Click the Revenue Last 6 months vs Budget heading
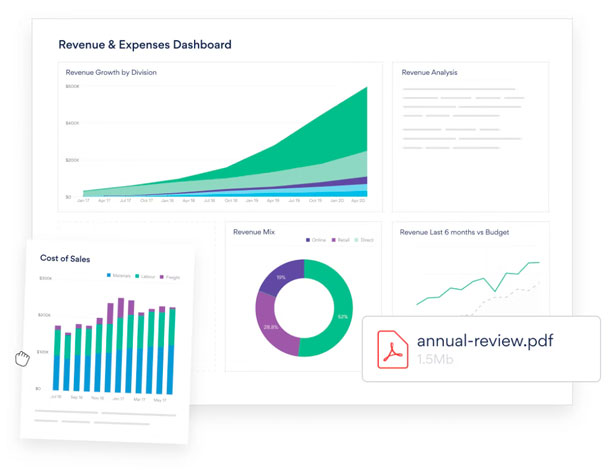Screen dimensions: 612x472 (454, 232)
